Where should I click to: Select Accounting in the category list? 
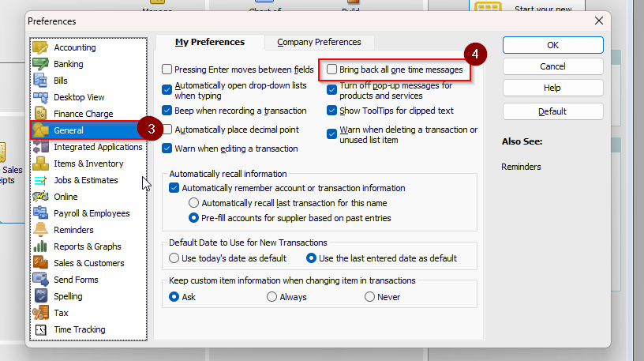(75, 47)
